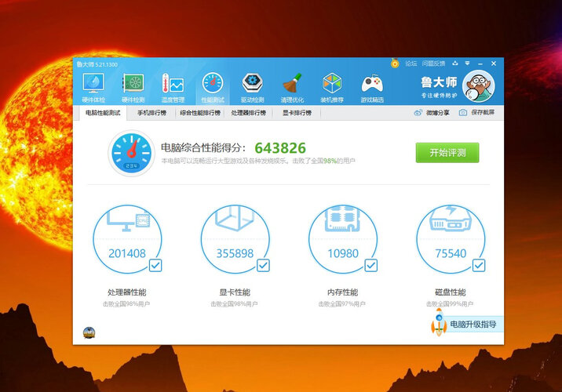The image size is (562, 392).
Task: Click 击败全国99%用户 under 磁盘性能
Action: (450, 304)
